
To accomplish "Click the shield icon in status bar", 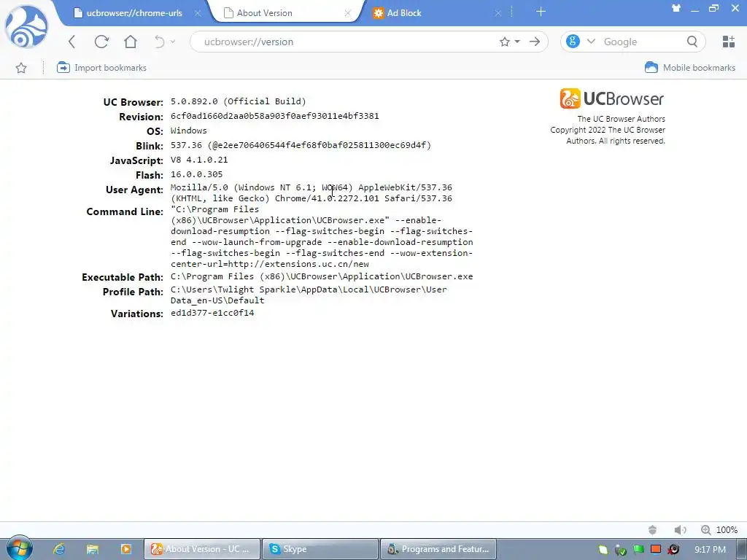I will pos(653,530).
